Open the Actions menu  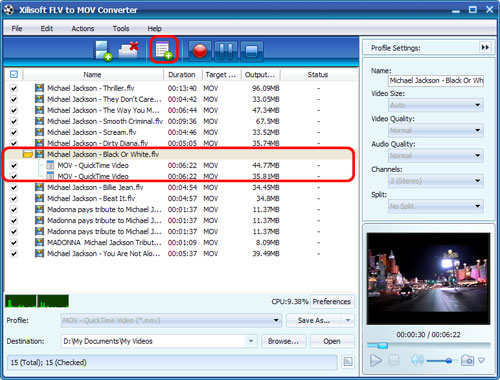click(x=83, y=28)
